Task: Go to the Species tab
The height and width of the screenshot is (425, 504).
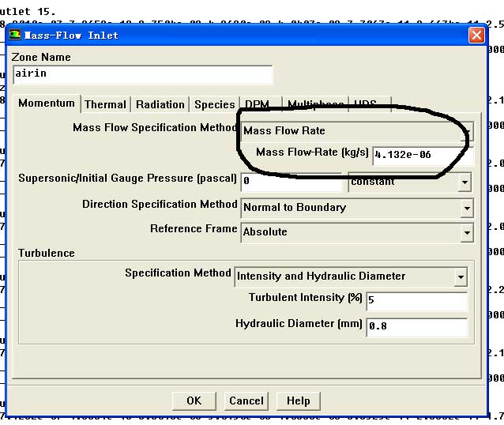Action: tap(214, 104)
